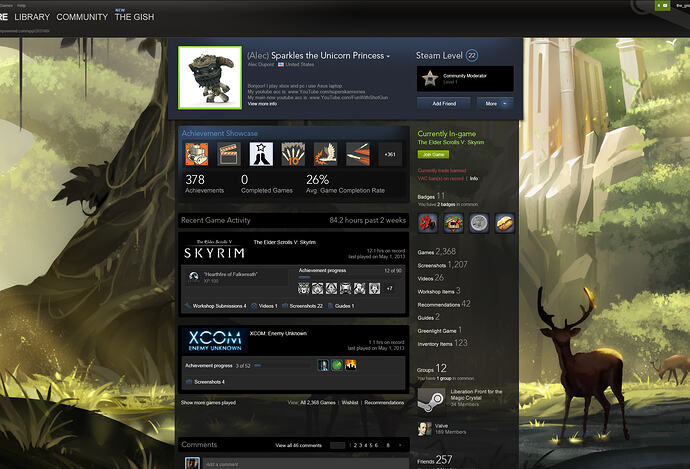Open the LIBRARY menu
690x469 pixels.
(x=32, y=17)
